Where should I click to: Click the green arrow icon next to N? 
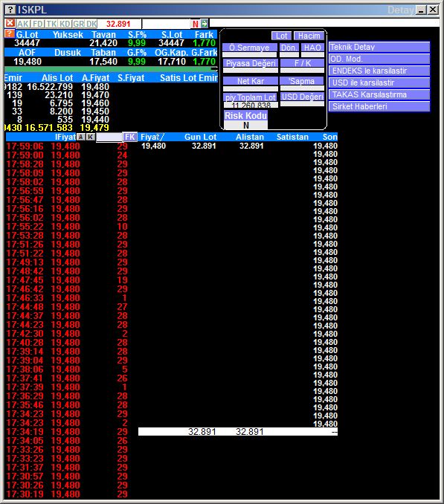point(205,24)
